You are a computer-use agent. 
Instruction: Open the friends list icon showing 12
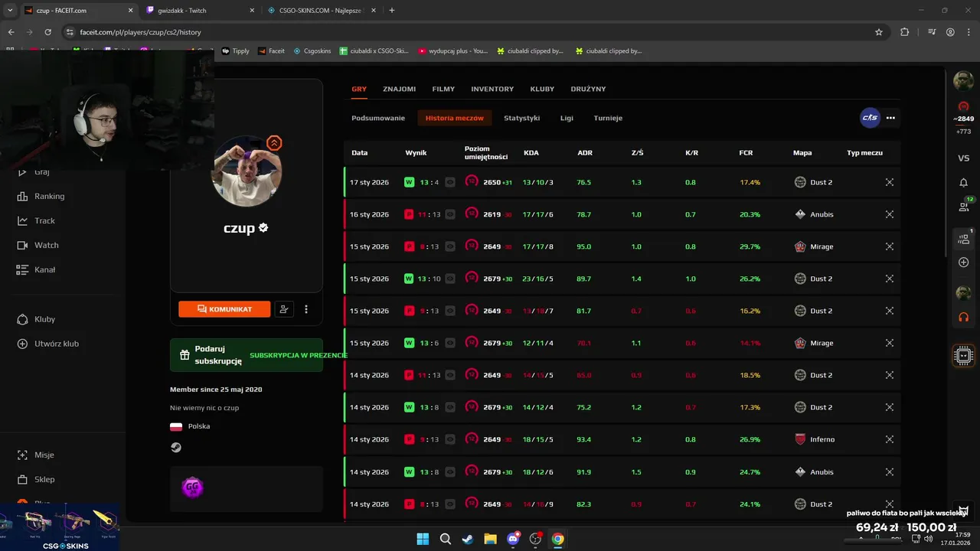coord(964,206)
